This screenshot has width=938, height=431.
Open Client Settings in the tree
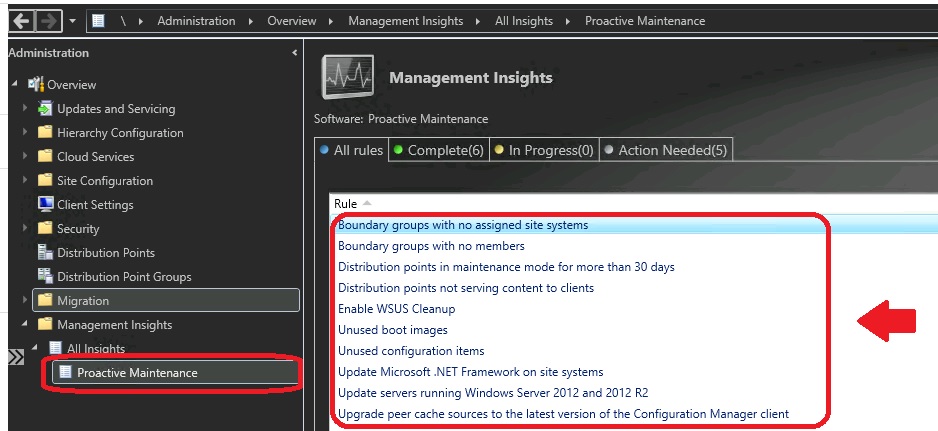pos(95,205)
